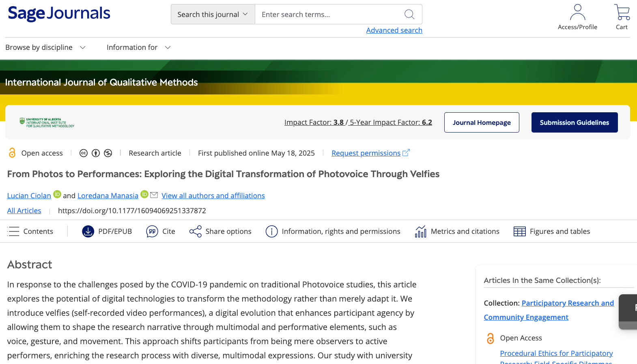Open Figures and tables icon
The width and height of the screenshot is (637, 364).
click(x=519, y=231)
